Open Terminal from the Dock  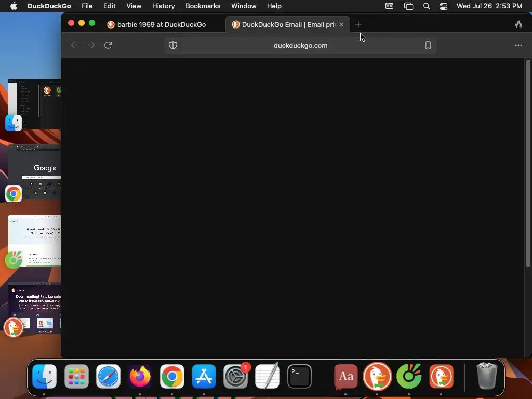pyautogui.click(x=299, y=376)
